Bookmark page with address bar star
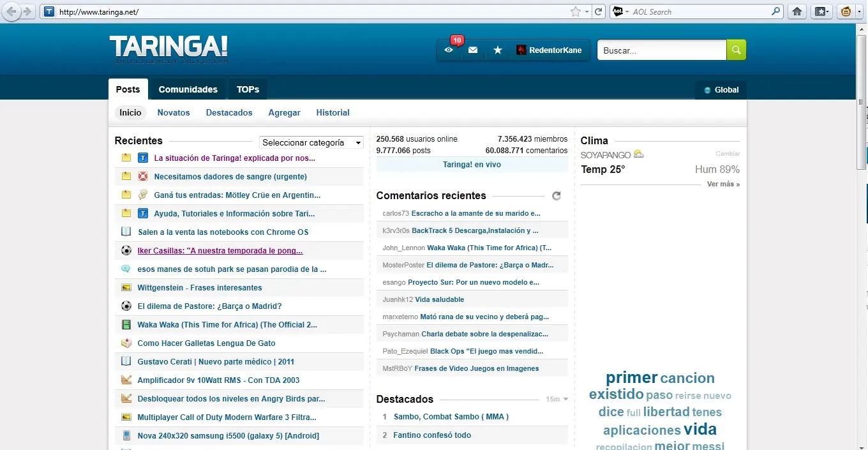The image size is (868, 450). click(575, 11)
